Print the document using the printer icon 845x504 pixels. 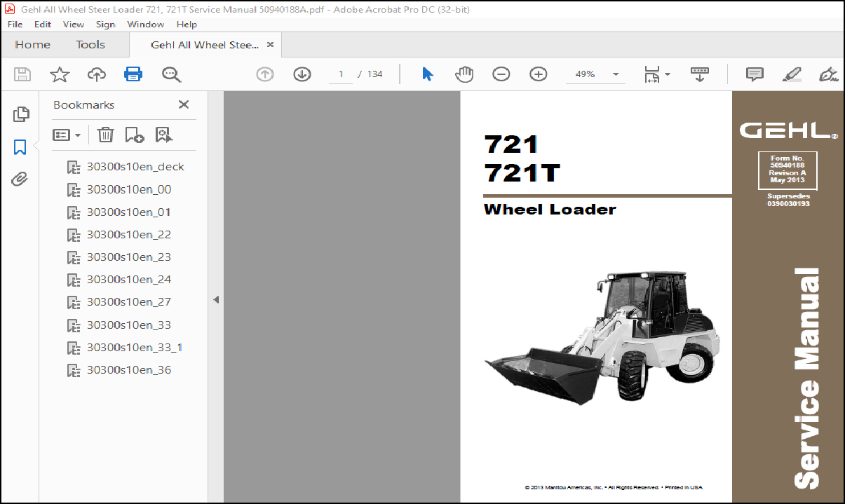(x=133, y=74)
